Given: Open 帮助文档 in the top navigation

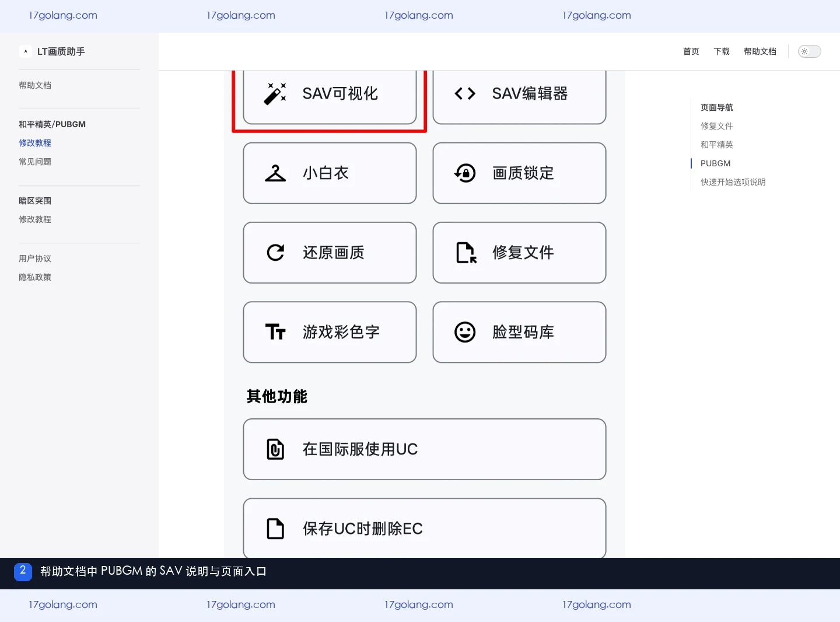Looking at the screenshot, I should 760,51.
